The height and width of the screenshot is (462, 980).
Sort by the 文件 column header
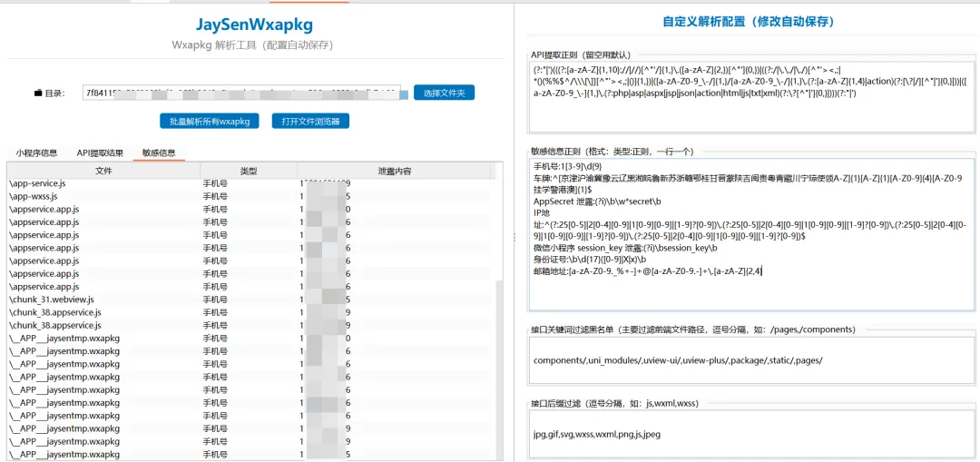pyautogui.click(x=103, y=171)
